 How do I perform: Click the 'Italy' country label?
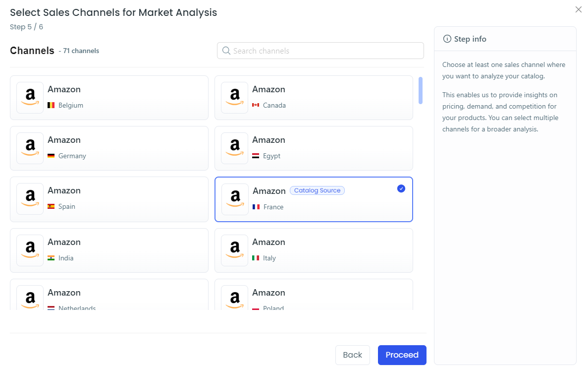click(x=269, y=258)
